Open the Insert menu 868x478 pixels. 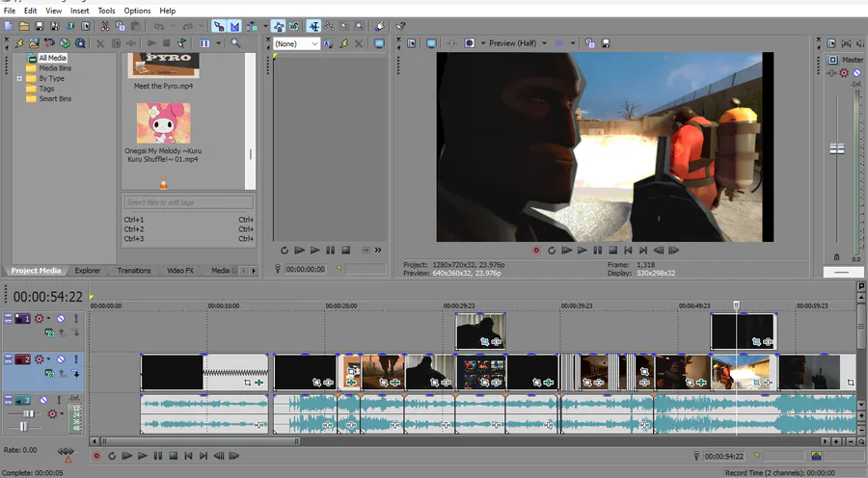(x=80, y=11)
